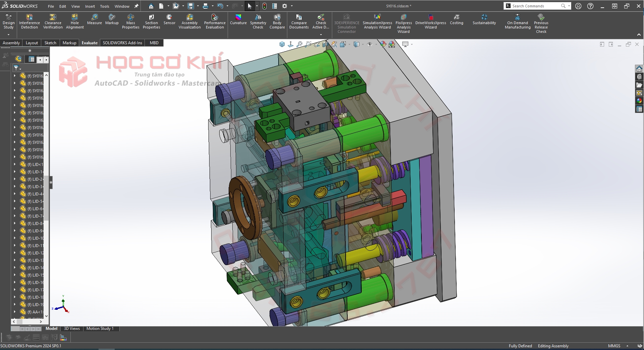Open the Save button dropdown arrow
This screenshot has width=644, height=350.
click(x=198, y=6)
